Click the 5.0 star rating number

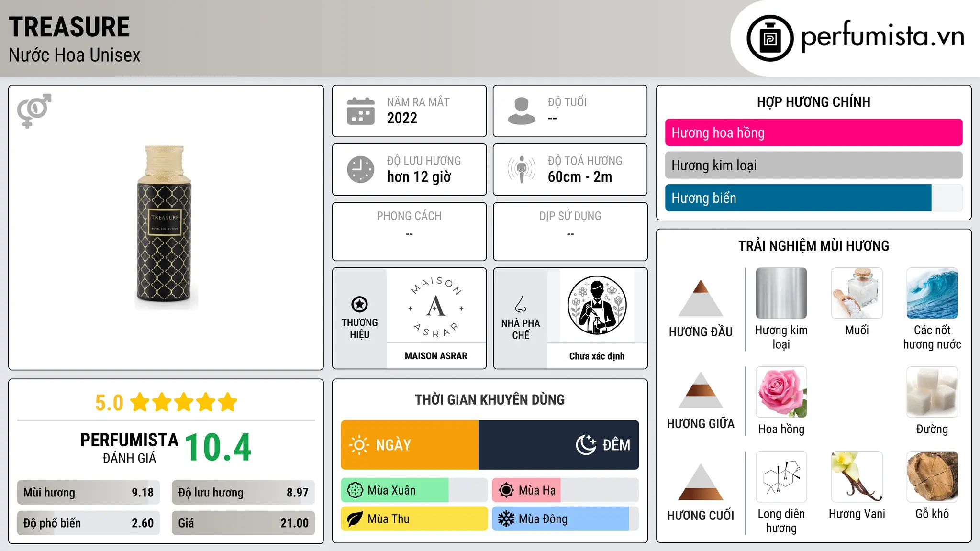point(109,403)
